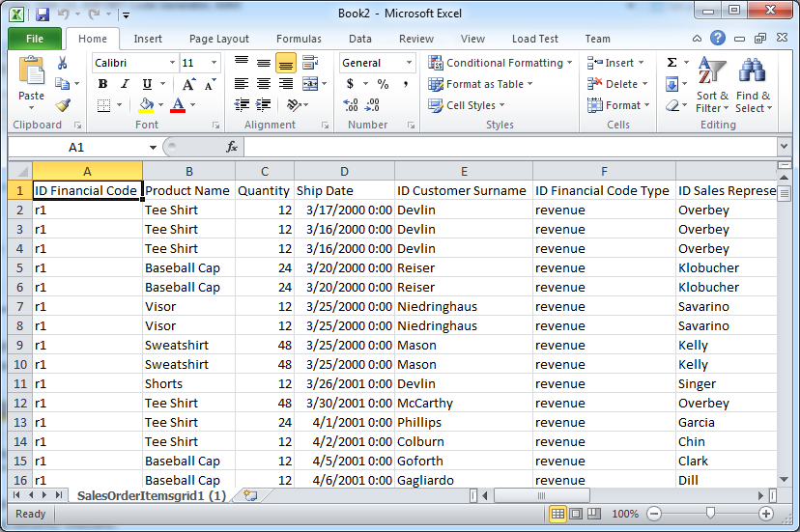
Task: Click the Orientation text angle icon
Action: (295, 105)
